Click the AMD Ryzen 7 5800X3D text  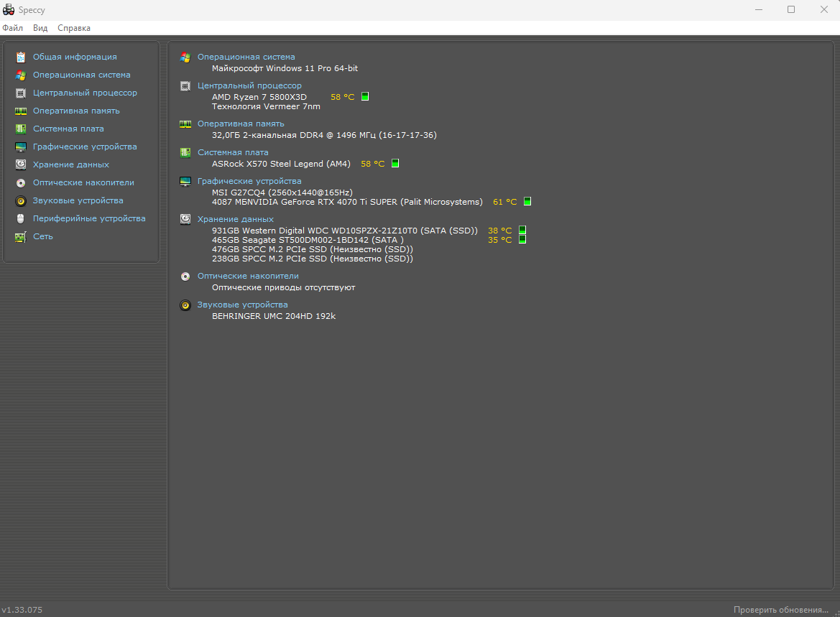tap(259, 97)
